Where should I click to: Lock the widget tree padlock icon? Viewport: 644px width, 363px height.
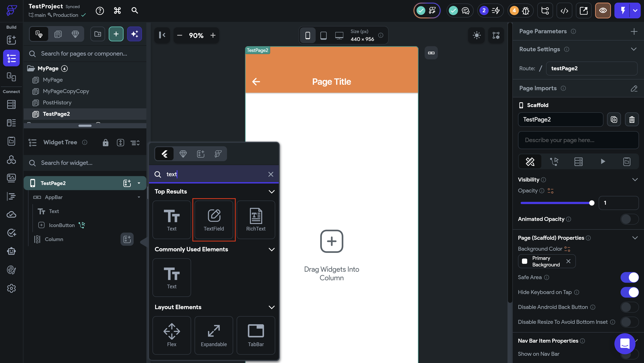[x=105, y=143]
